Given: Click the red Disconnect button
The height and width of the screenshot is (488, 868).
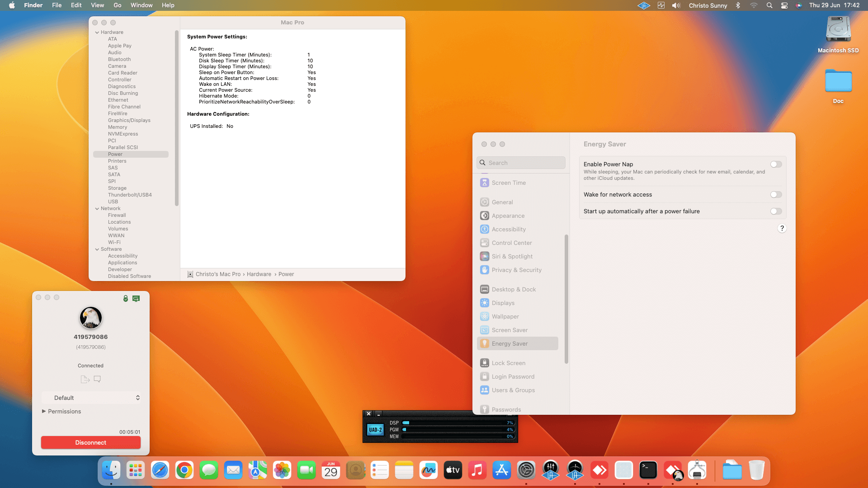Looking at the screenshot, I should pos(90,442).
